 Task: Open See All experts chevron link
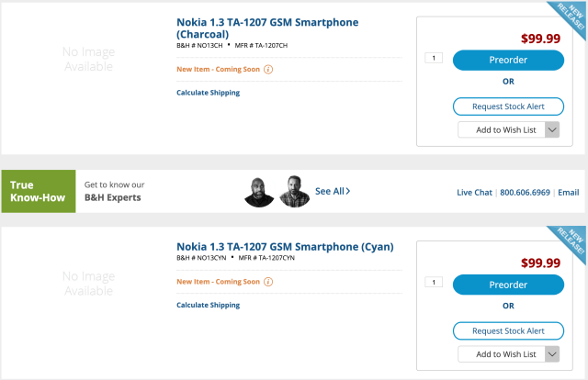point(333,191)
